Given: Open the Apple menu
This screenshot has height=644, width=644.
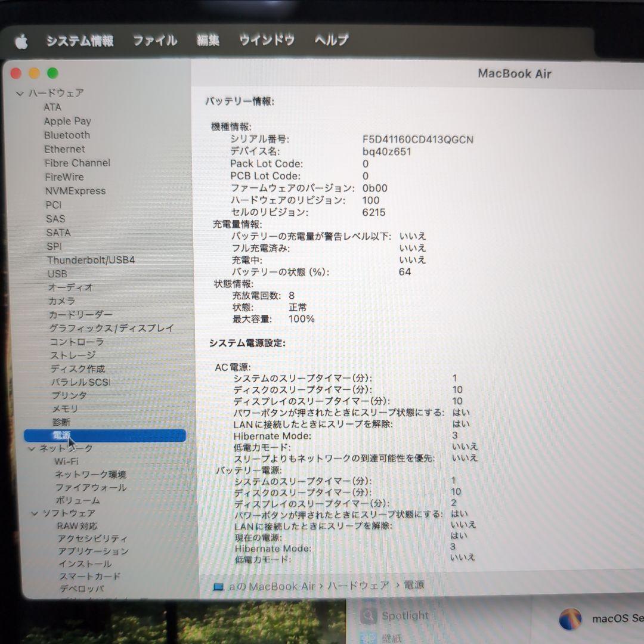Looking at the screenshot, I should click(21, 40).
